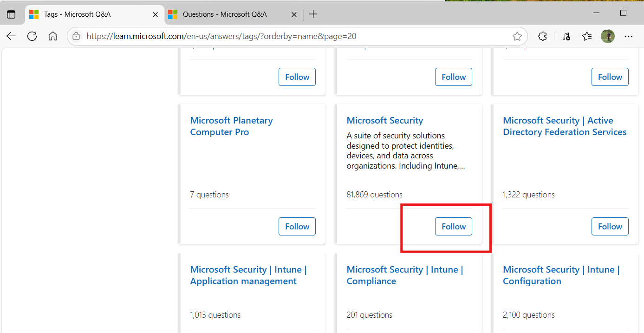Open Settings and more ellipsis menu
The width and height of the screenshot is (644, 333).
pyautogui.click(x=629, y=36)
